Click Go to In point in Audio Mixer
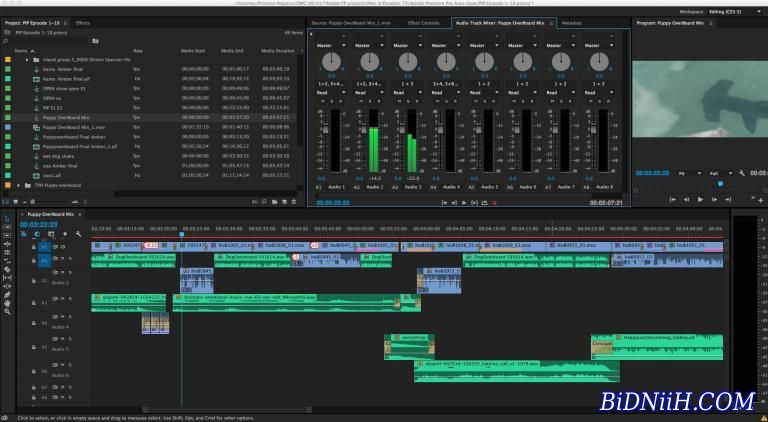 (444, 203)
